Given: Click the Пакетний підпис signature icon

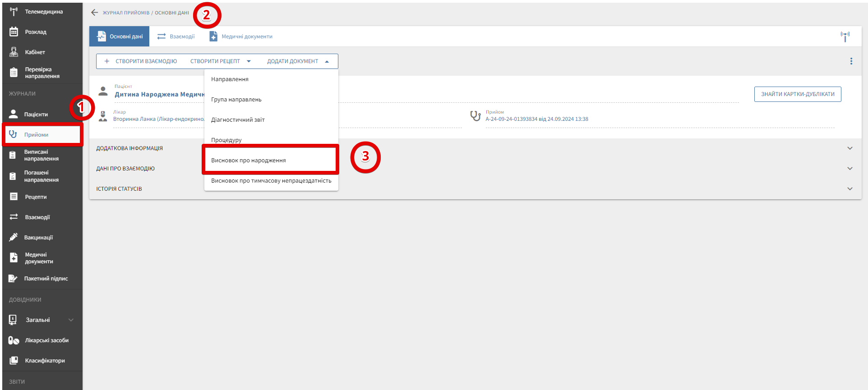Looking at the screenshot, I should point(13,279).
